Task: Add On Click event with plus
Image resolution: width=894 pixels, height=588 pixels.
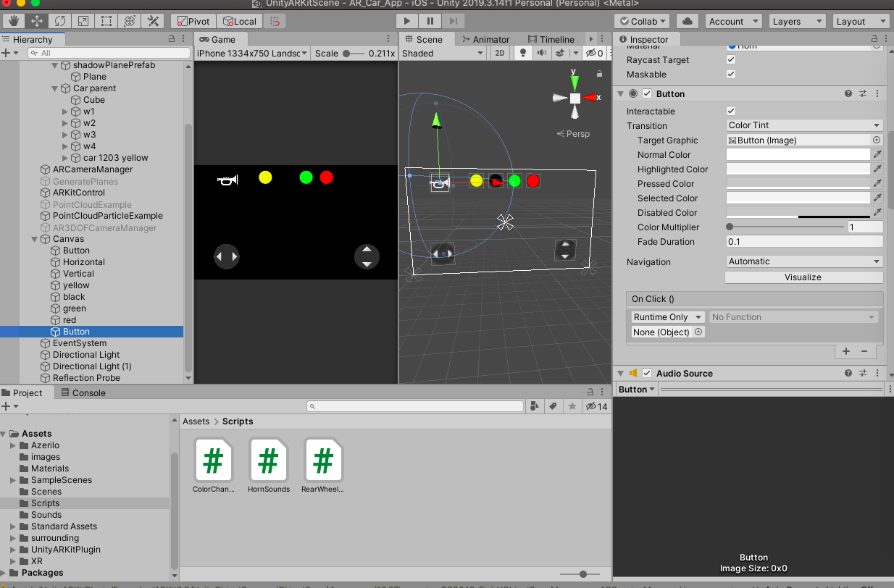Action: [846, 351]
